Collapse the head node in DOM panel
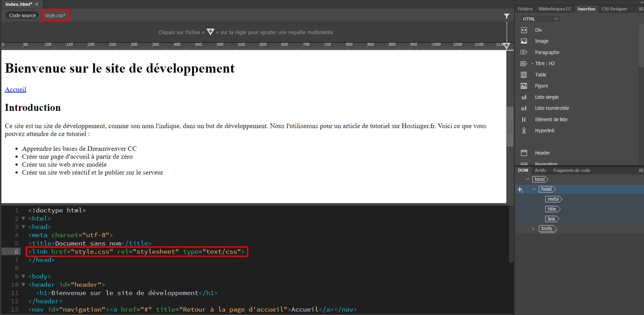Viewport: 644px width, 315px height. (534, 189)
